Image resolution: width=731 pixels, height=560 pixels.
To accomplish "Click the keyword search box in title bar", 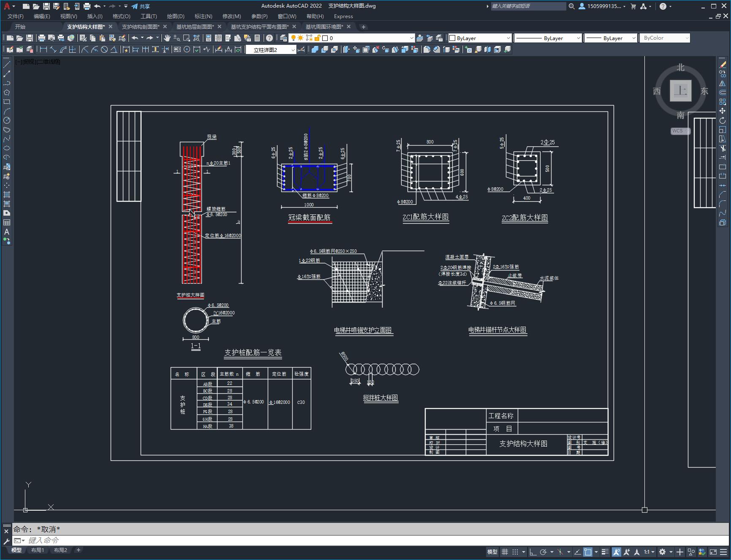I will pyautogui.click(x=528, y=6).
